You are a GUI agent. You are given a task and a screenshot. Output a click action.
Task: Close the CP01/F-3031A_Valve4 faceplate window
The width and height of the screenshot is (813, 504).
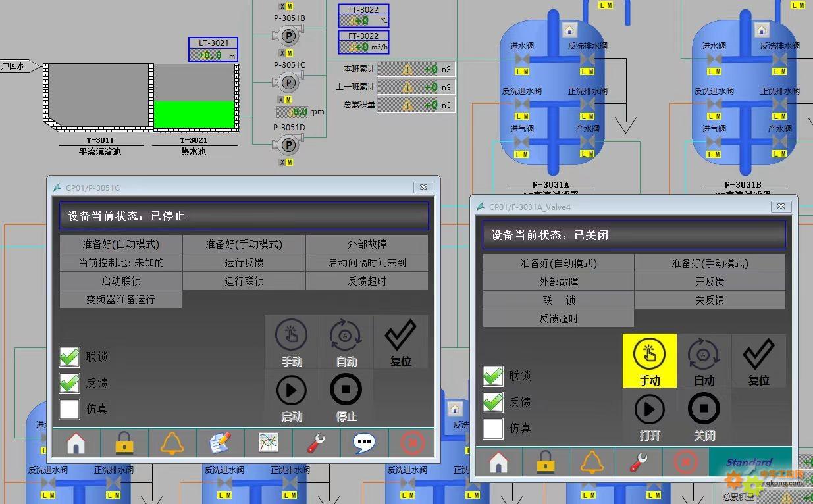781,207
